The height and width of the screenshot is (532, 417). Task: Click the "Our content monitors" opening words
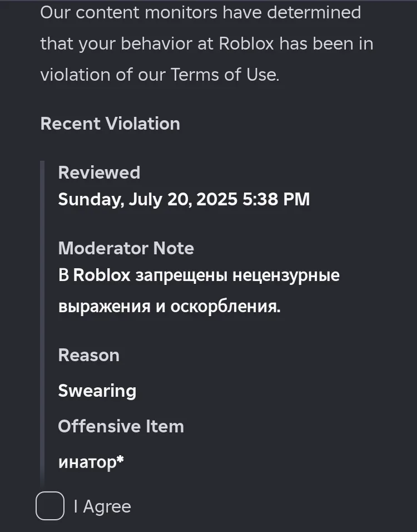point(129,13)
